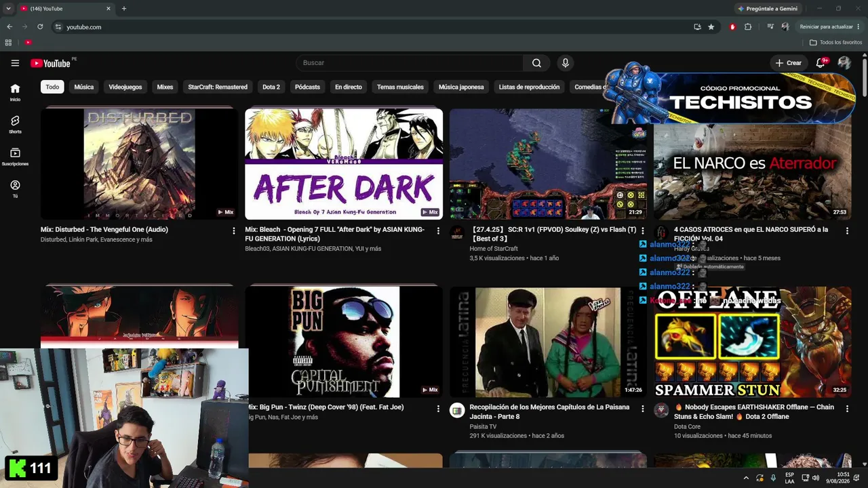Play the La Paisana Jacinta thumbnail

pos(548,342)
